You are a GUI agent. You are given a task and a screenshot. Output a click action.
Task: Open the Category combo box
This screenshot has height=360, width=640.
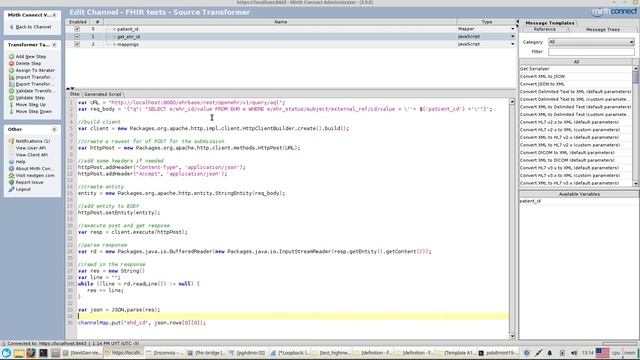tap(591, 42)
